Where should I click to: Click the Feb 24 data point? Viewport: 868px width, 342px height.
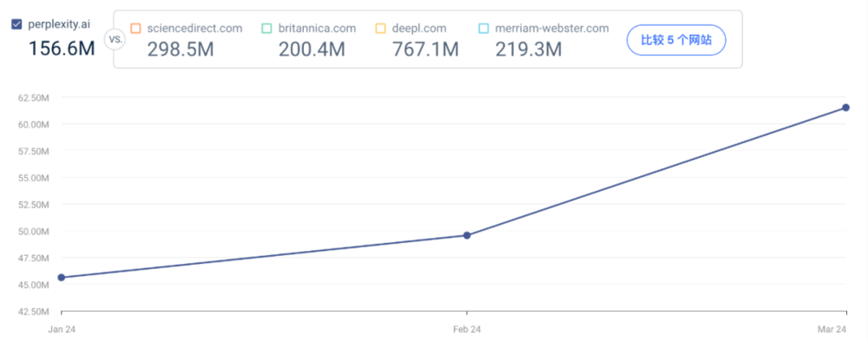click(x=467, y=235)
